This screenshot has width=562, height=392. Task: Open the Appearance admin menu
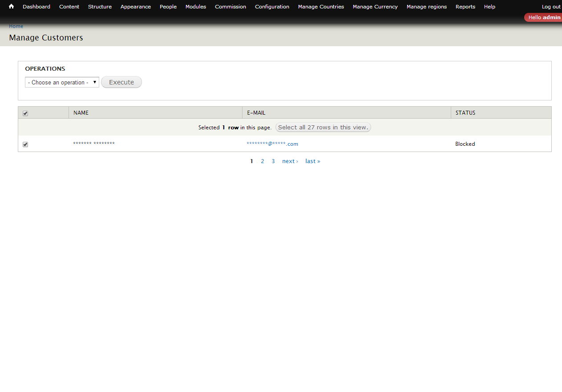click(135, 7)
